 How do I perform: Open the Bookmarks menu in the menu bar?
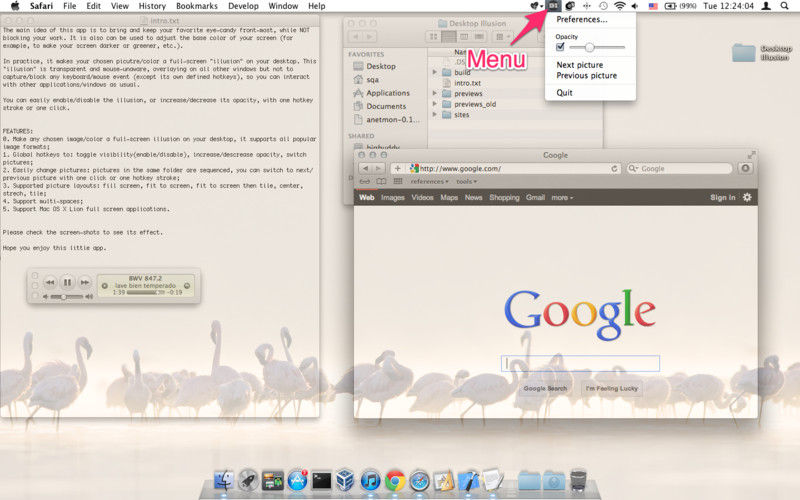pyautogui.click(x=197, y=6)
